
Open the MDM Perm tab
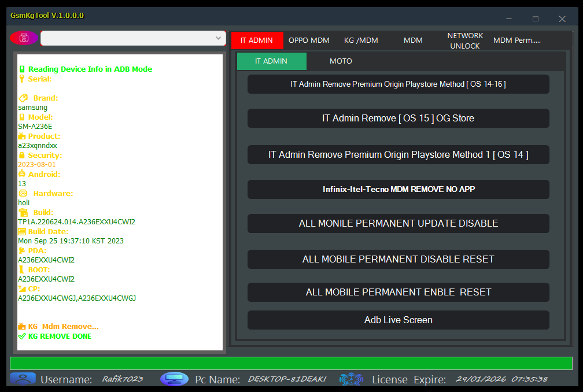pyautogui.click(x=516, y=40)
